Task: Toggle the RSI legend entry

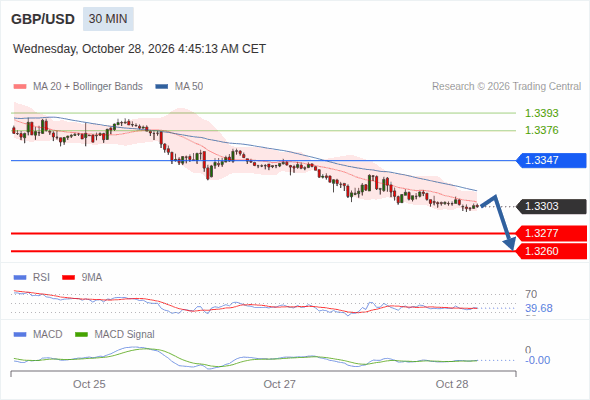Action: coord(32,277)
